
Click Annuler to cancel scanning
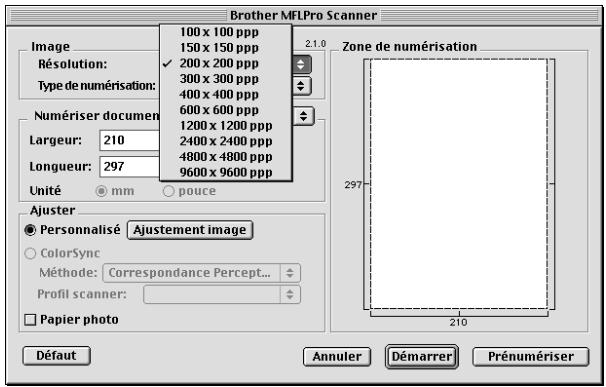337,356
